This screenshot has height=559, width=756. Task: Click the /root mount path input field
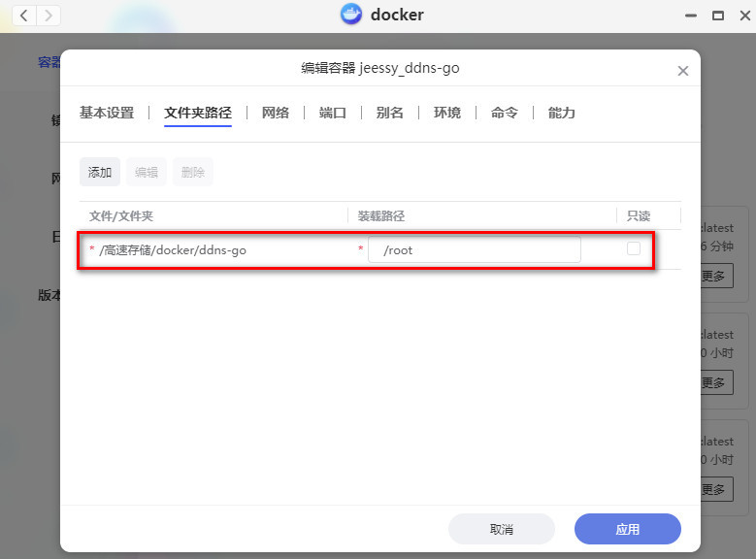coord(475,250)
